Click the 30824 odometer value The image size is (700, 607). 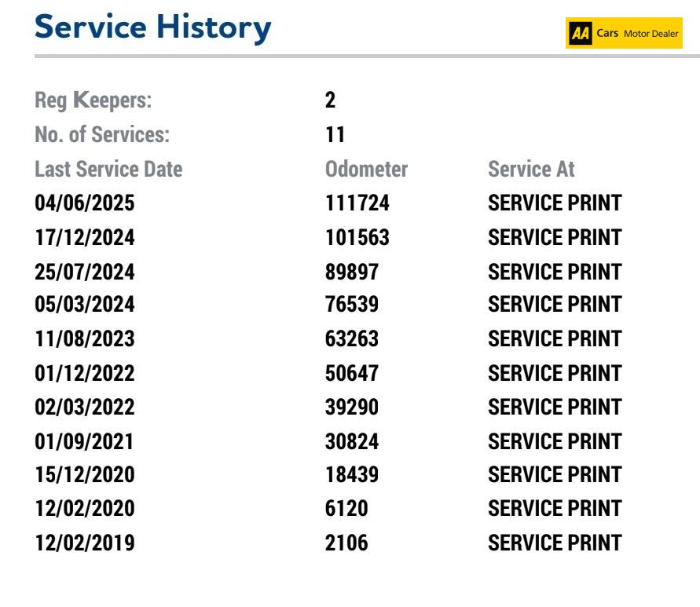pos(352,441)
